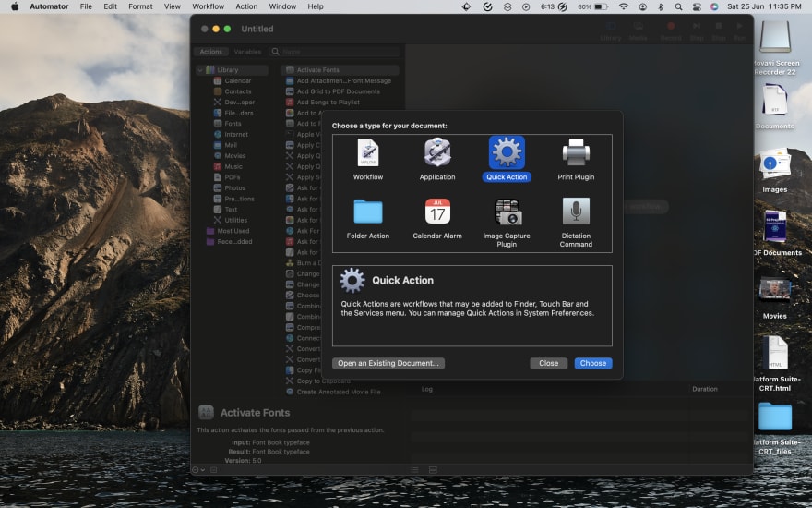Open the Format menu
This screenshot has height=508, width=812.
140,6
